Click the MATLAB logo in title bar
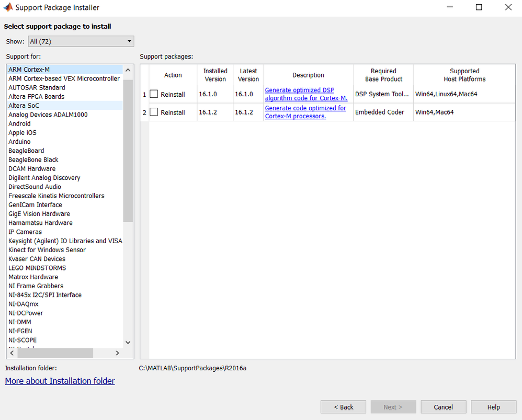This screenshot has width=522, height=420. point(8,7)
